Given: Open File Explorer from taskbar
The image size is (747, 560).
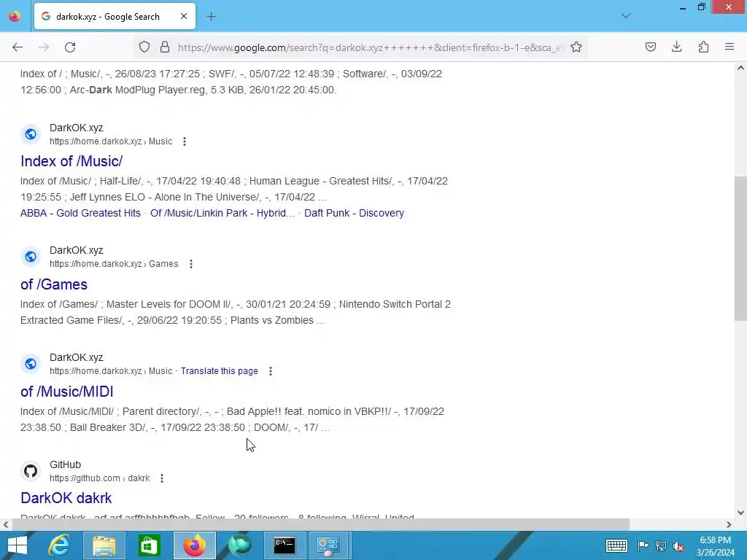Looking at the screenshot, I should 104,545.
